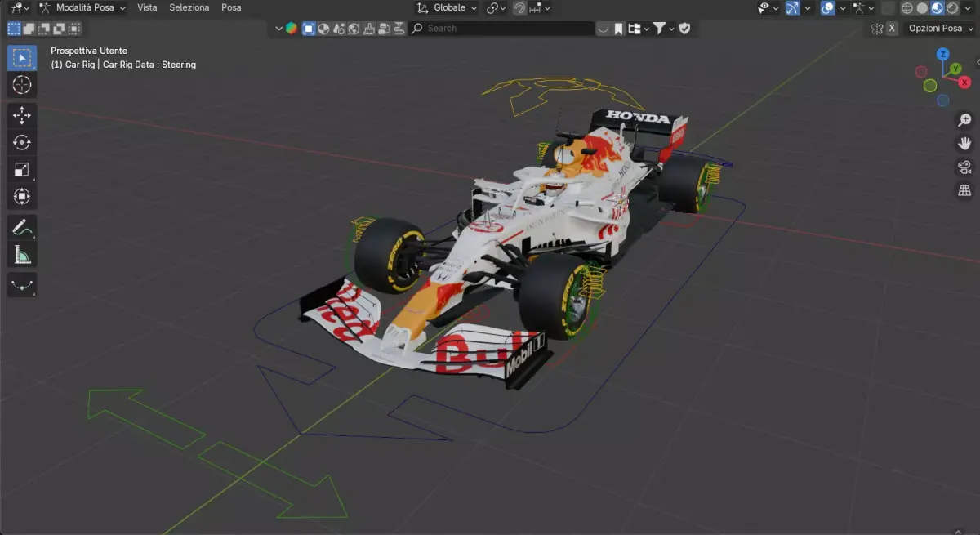
Task: Click the colorful Blender cube icon
Action: 292,28
